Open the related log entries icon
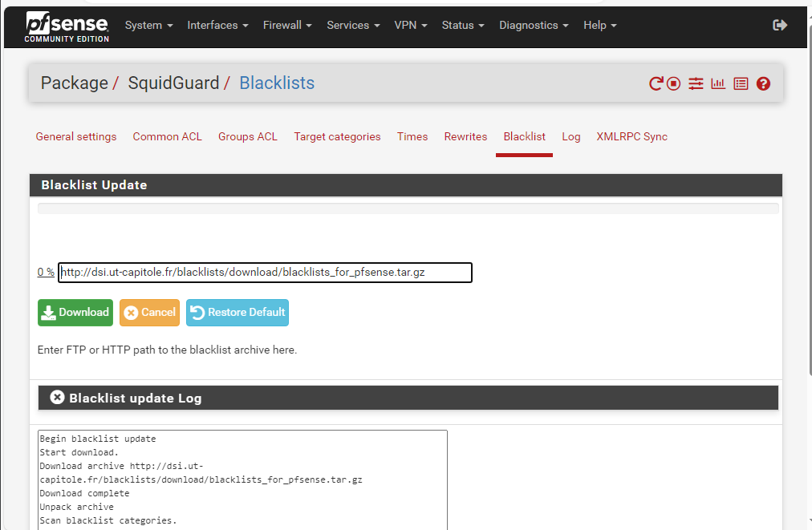The image size is (812, 530). point(741,83)
